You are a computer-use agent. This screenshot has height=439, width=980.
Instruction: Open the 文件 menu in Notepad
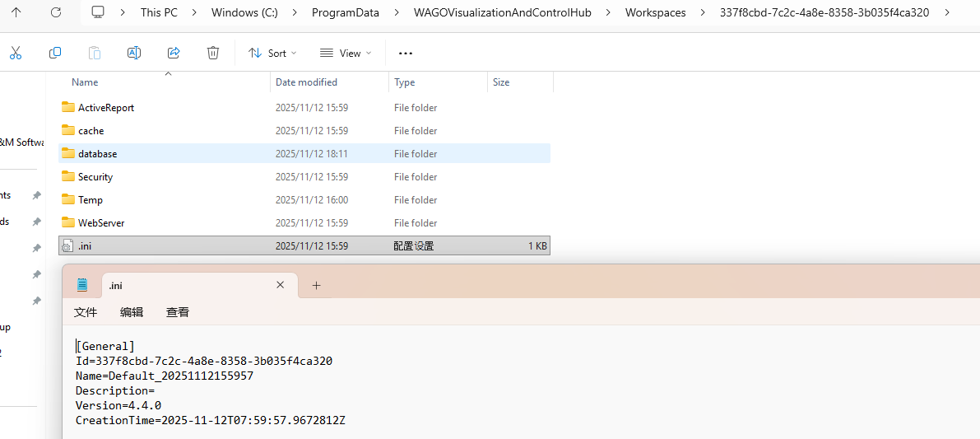(x=86, y=312)
